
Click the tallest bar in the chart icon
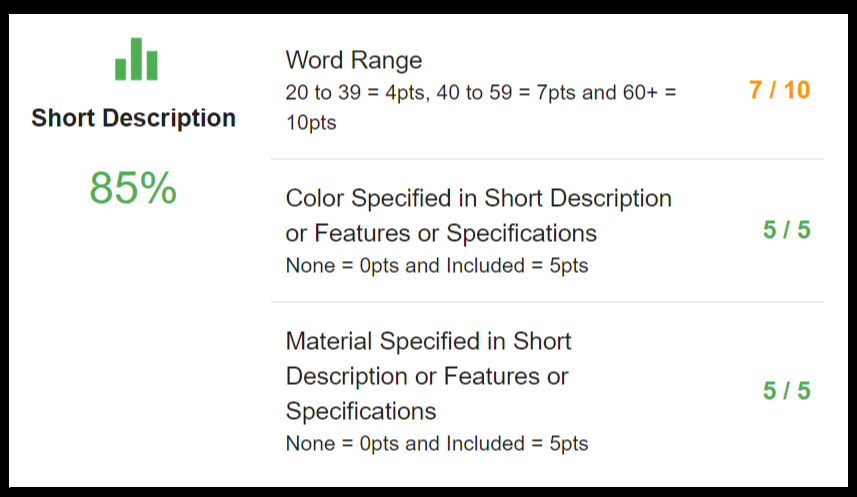[136, 59]
